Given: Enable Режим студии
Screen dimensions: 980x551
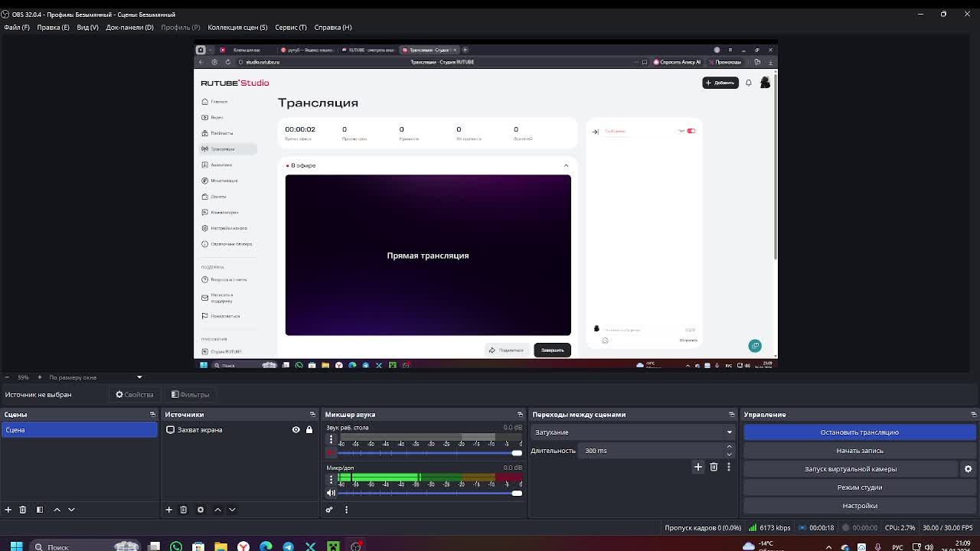Looking at the screenshot, I should coord(860,487).
